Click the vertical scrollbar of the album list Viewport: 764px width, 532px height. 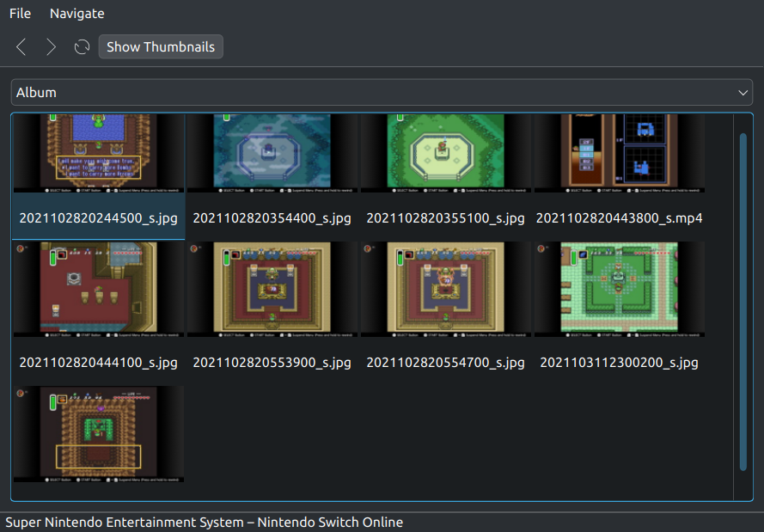[743, 302]
